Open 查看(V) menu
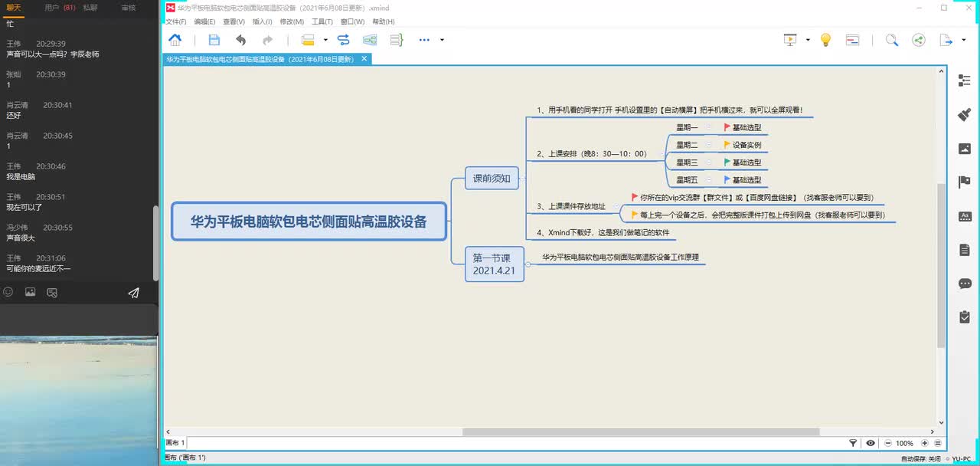This screenshot has width=980, height=466. (x=234, y=21)
